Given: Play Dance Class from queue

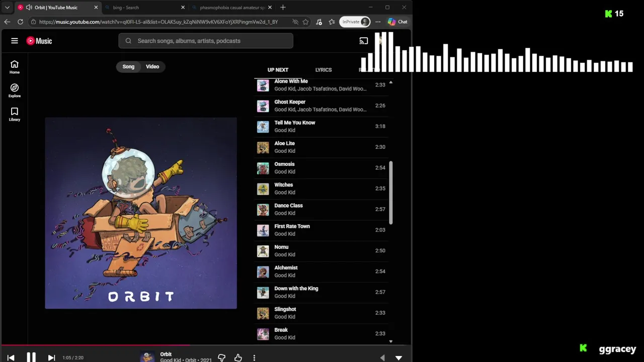Looking at the screenshot, I should pyautogui.click(x=321, y=209).
